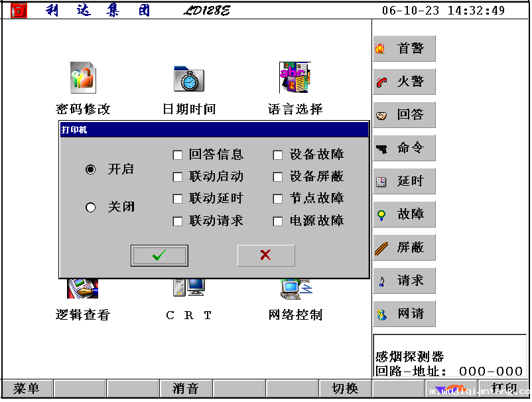Click the 火警 fire alarm button
This screenshot has width=532, height=402.
tap(404, 82)
